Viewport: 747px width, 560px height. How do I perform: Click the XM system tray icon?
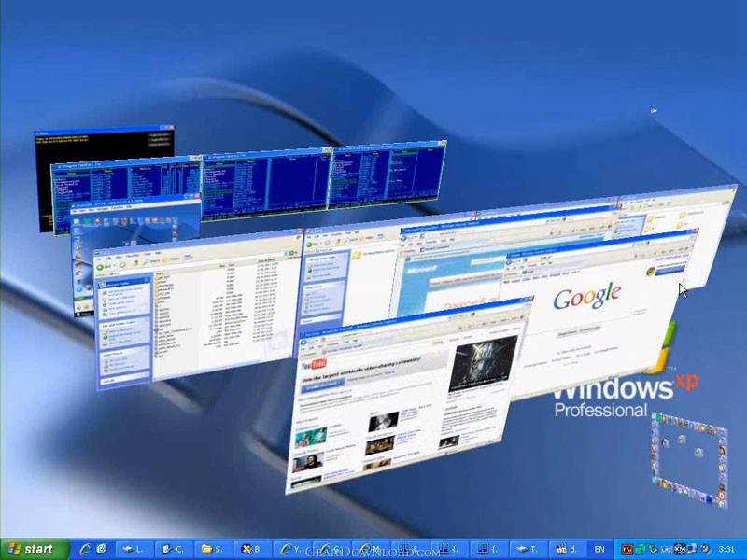pos(681,549)
